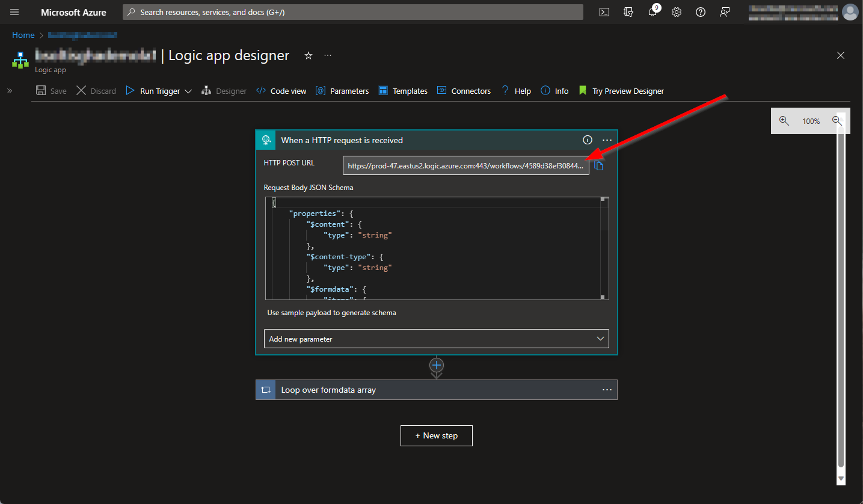The image size is (863, 504).
Task: Click the New step button
Action: [436, 435]
